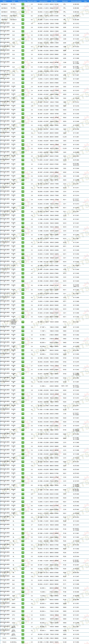Click the Pojemność silnika column header
The width and height of the screenshot is (89, 644).
point(32,1)
